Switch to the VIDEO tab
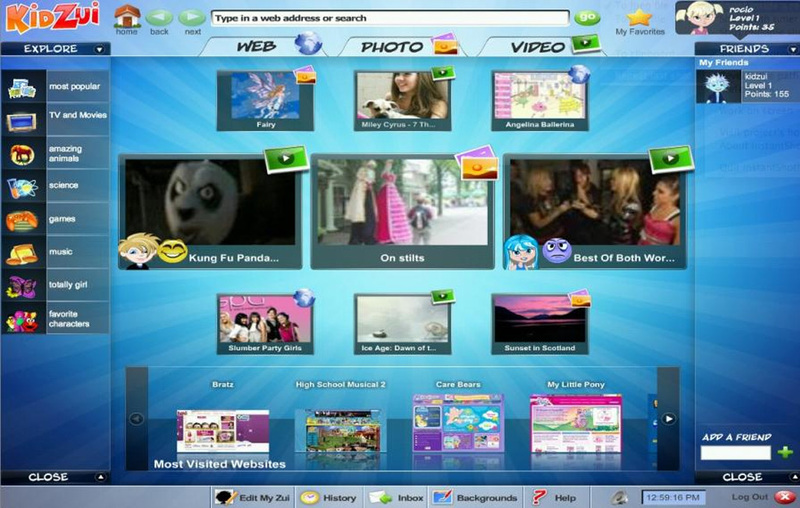The height and width of the screenshot is (508, 800). [543, 46]
